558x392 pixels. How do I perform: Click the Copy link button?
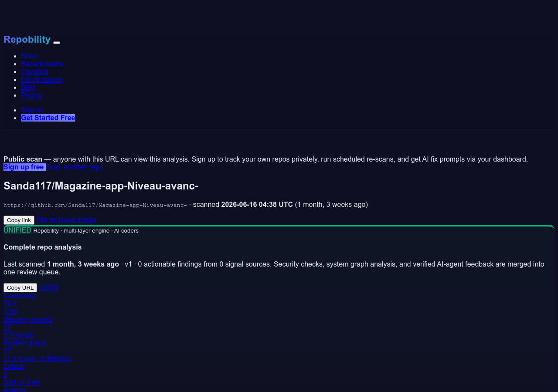point(19,220)
